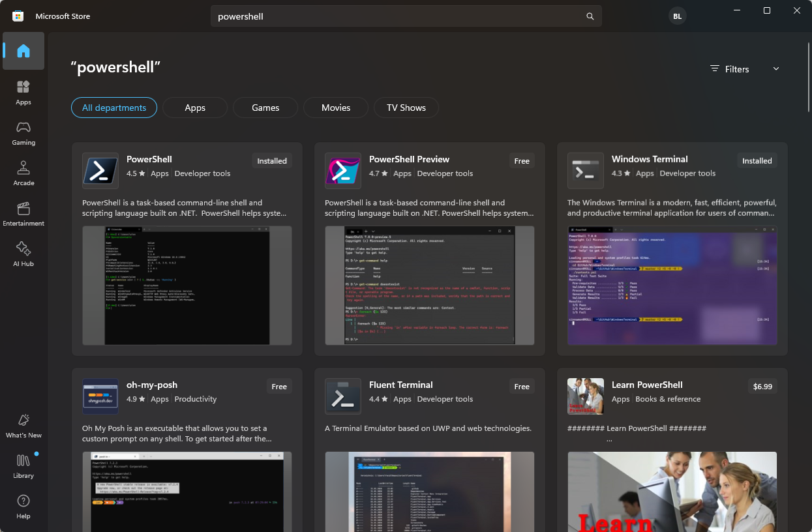Expand the Filters dropdown

744,69
